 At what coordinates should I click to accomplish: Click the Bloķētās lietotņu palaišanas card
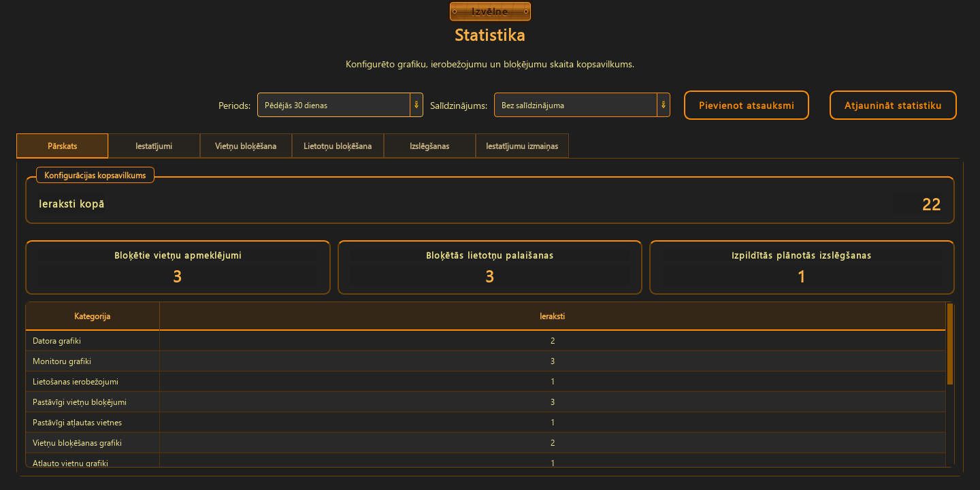click(x=490, y=267)
